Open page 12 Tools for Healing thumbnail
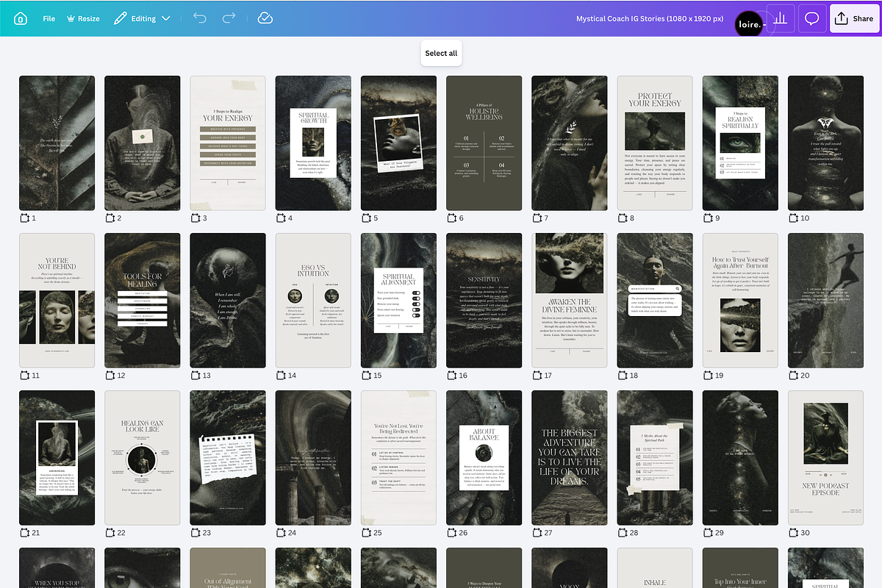 coord(142,300)
